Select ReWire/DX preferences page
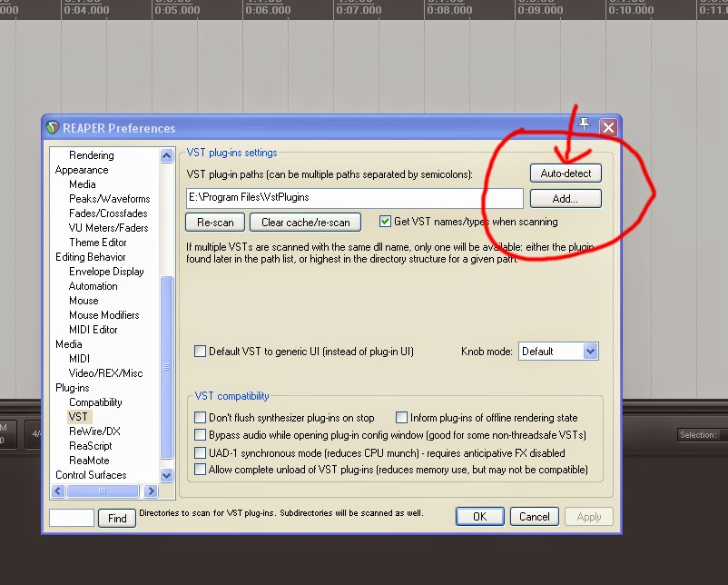Image resolution: width=728 pixels, height=585 pixels. 94,431
